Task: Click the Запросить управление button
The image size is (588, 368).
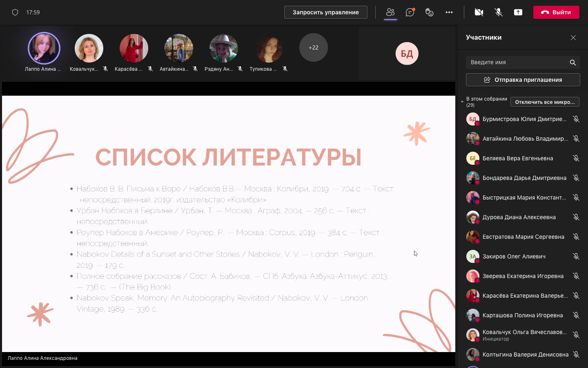Action: (325, 12)
